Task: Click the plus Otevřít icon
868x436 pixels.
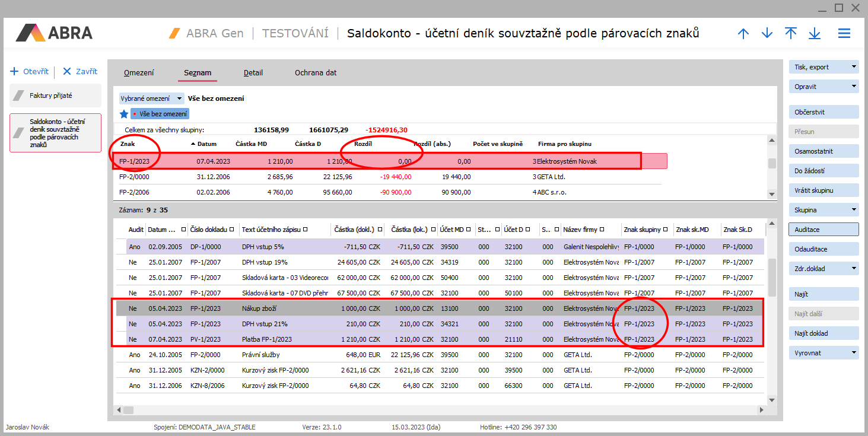Action: 15,72
